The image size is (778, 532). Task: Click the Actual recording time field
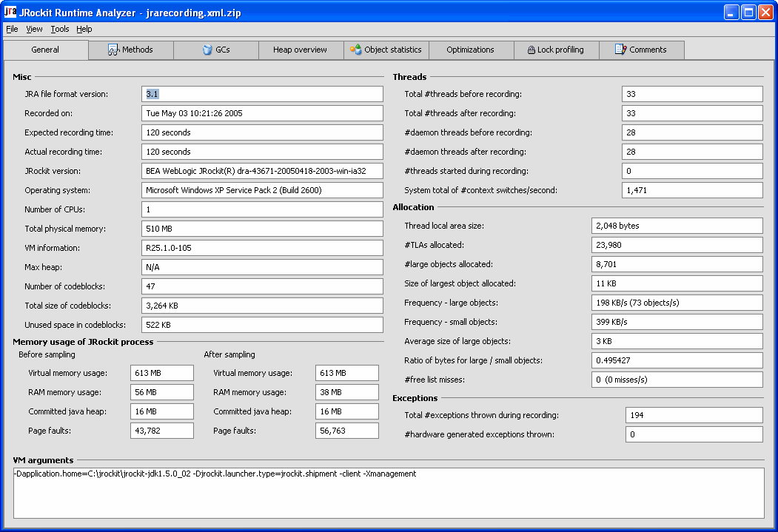(x=262, y=152)
